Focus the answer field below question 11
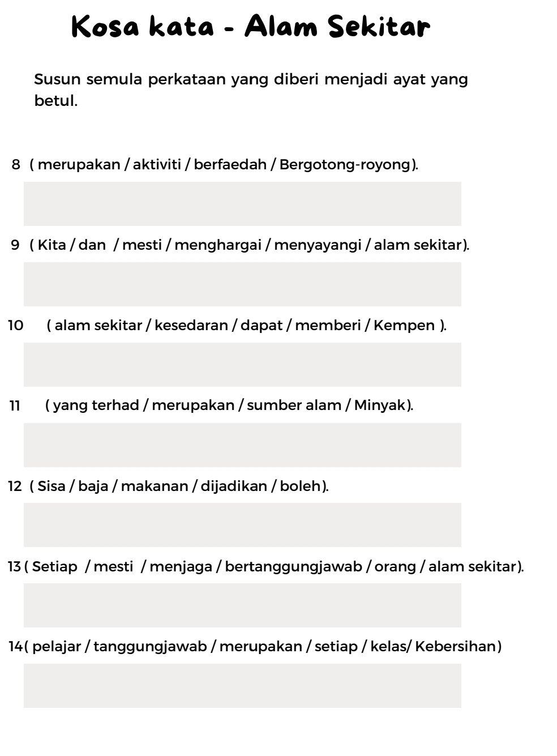The height and width of the screenshot is (756, 557). 242,445
